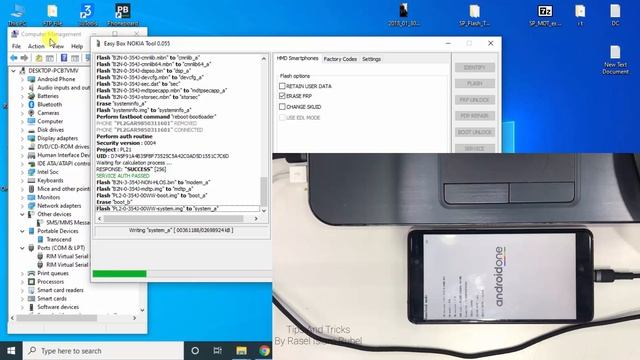This screenshot has height=360, width=640.
Task: Expand the Keyboards category
Action: pyautogui.click(x=22, y=181)
